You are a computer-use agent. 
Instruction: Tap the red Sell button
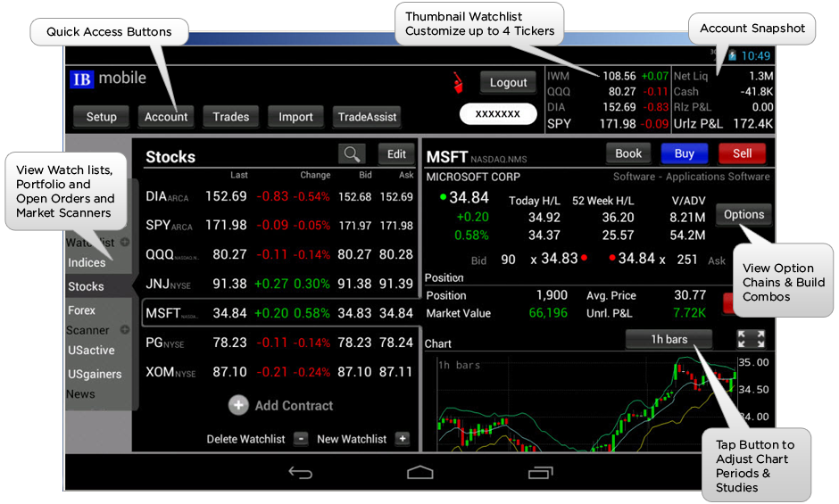pos(742,153)
